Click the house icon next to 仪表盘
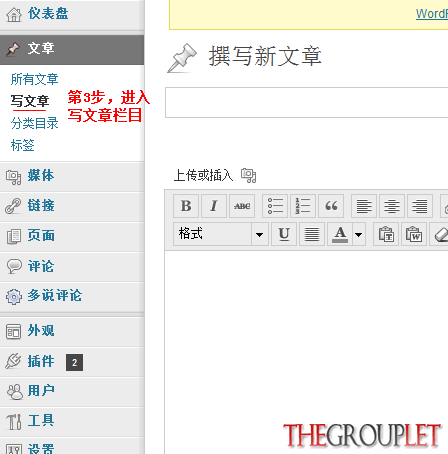Screen dimensions: 448x454 click(14, 15)
